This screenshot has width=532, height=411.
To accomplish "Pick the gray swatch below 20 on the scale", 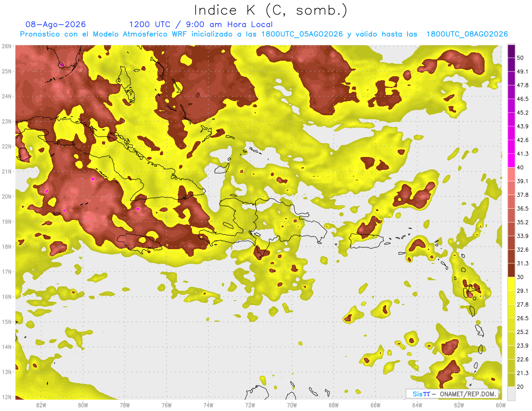I will coord(511,393).
